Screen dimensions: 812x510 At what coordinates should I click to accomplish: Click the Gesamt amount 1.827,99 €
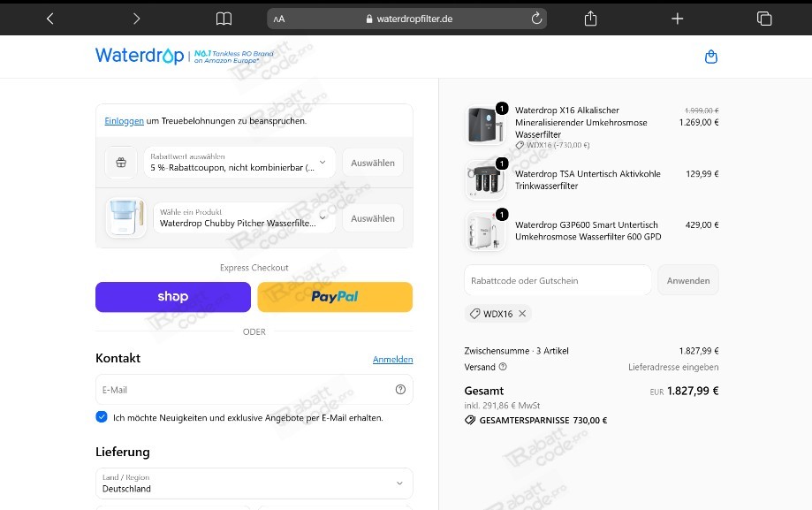tap(693, 391)
